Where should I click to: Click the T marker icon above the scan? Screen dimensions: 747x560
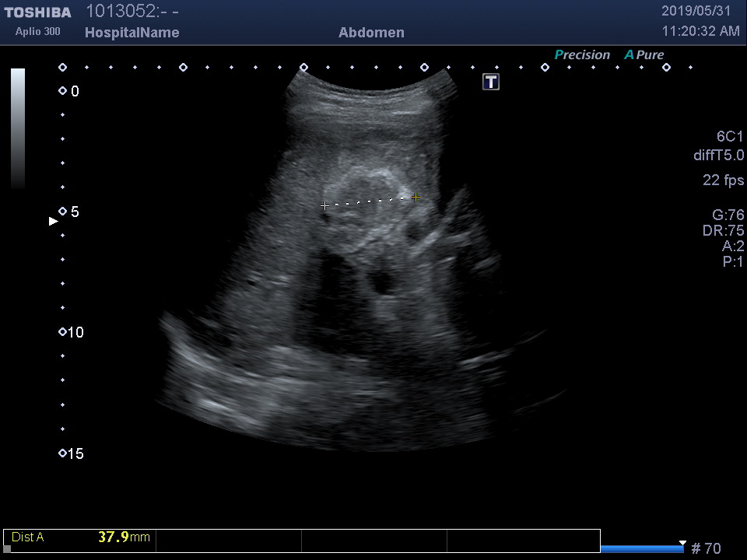[x=491, y=82]
